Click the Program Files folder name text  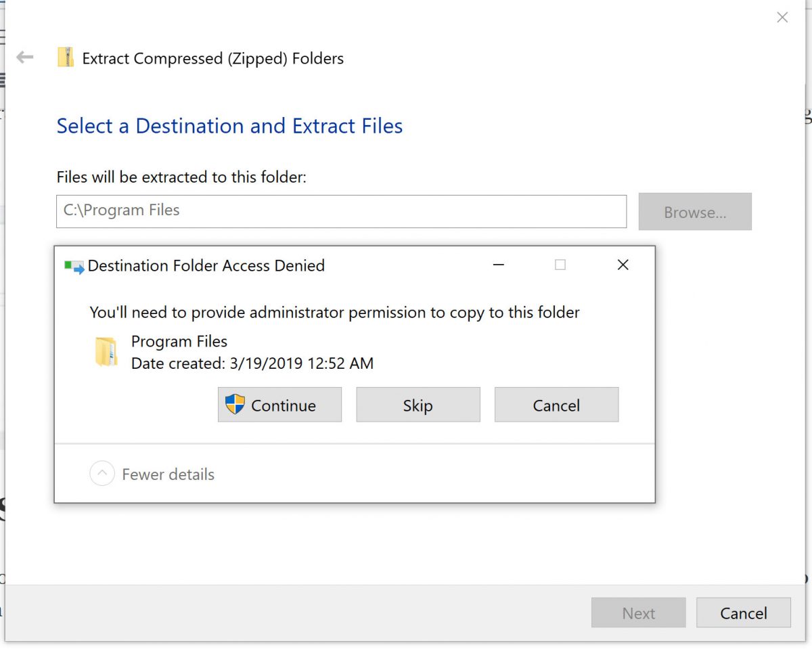179,341
